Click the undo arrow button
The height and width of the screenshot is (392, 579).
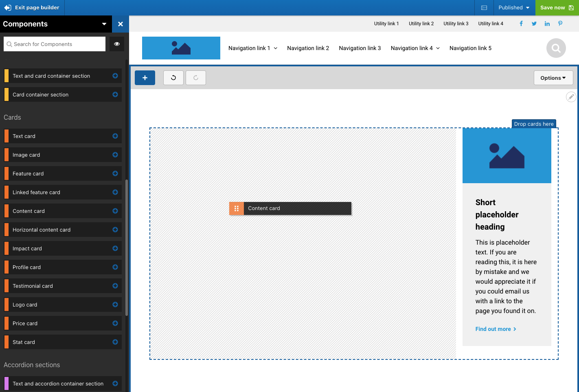(x=173, y=78)
